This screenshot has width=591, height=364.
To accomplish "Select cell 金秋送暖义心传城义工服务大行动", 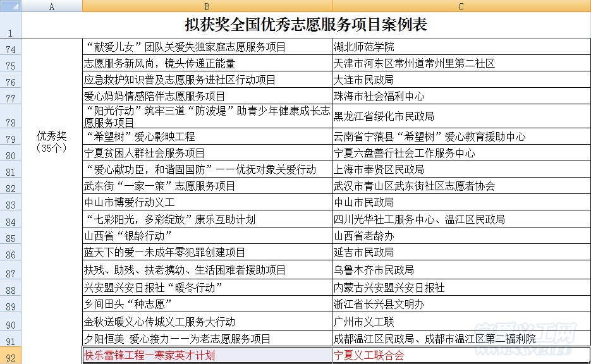I will [x=207, y=322].
